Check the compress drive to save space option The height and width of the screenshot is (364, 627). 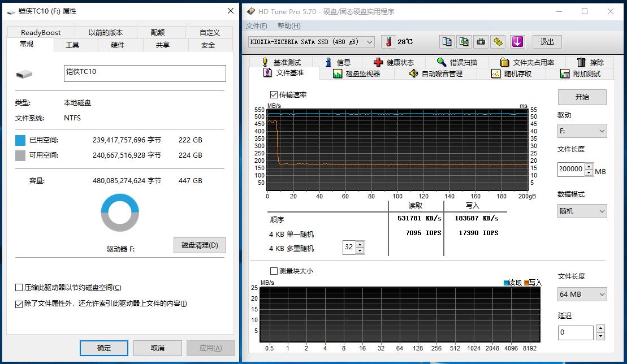click(x=18, y=287)
